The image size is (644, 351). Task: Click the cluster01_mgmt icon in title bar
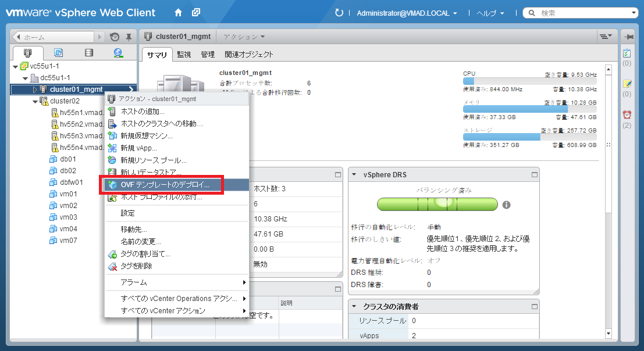coord(148,37)
